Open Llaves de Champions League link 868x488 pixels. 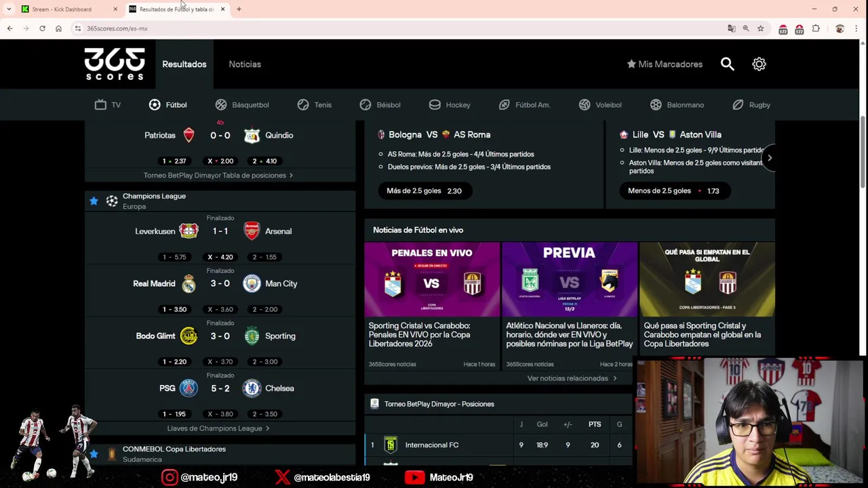(218, 428)
